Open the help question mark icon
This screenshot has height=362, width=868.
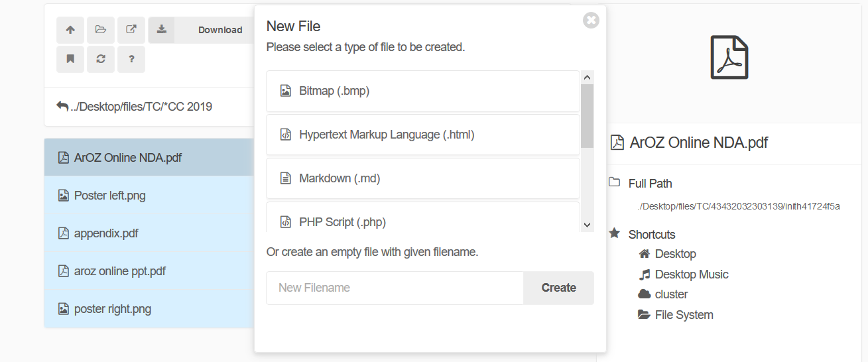[131, 59]
